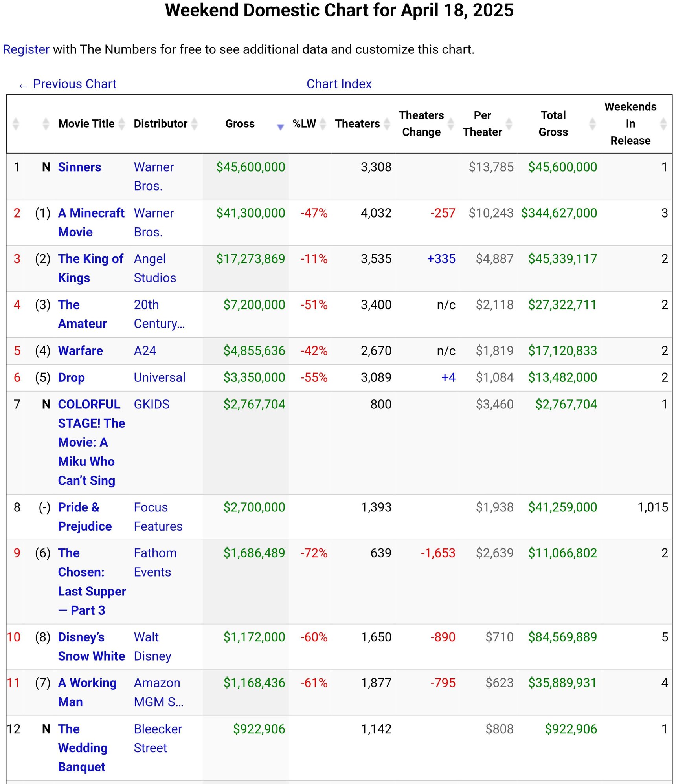Click sort arrows beside %LW header
The image size is (676, 784).
coord(323,124)
